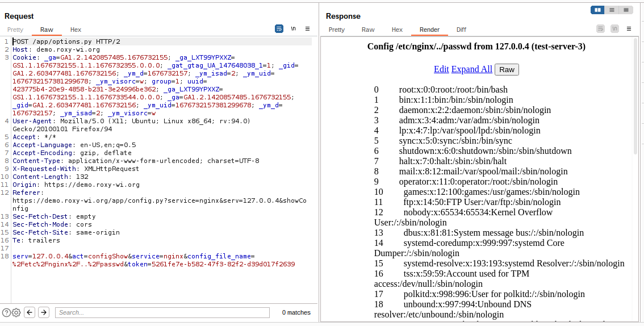
Task: Click the X-Requested-With header line
Action: click(76, 169)
